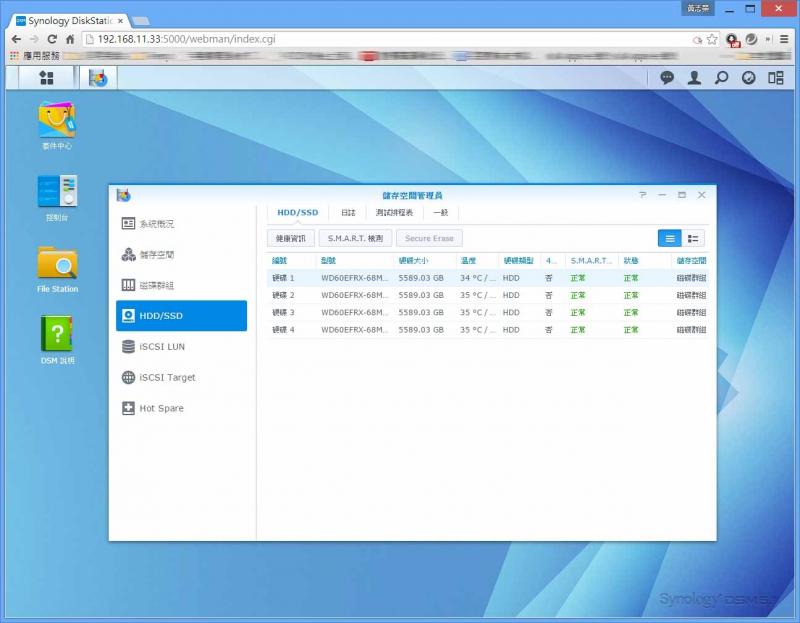The width and height of the screenshot is (800, 623).
Task: Select the 硬碟 1 row
Action: click(488, 278)
